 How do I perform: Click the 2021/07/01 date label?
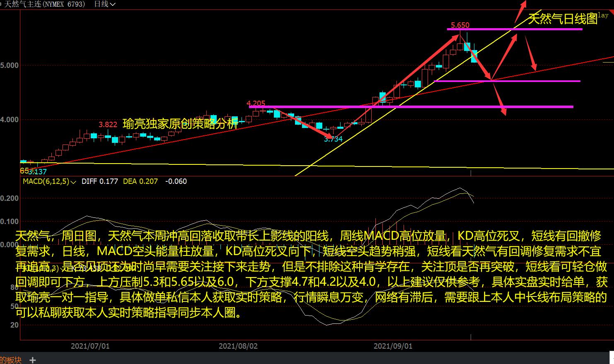[x=90, y=346]
